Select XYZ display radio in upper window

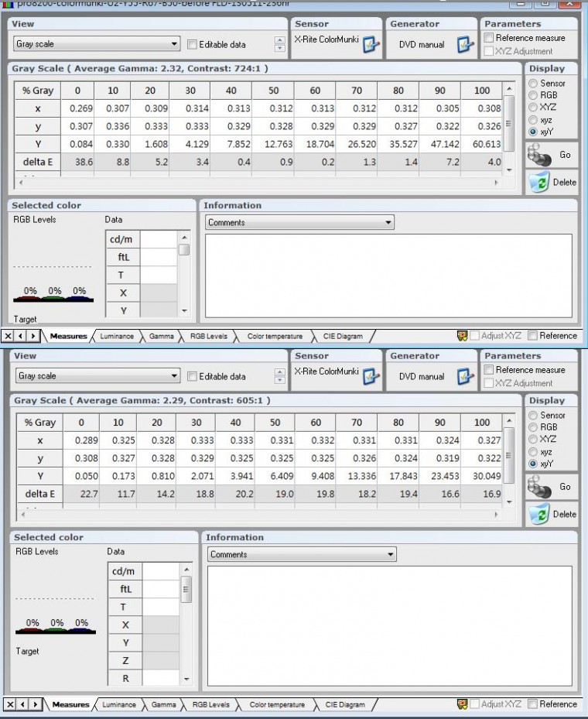533,108
